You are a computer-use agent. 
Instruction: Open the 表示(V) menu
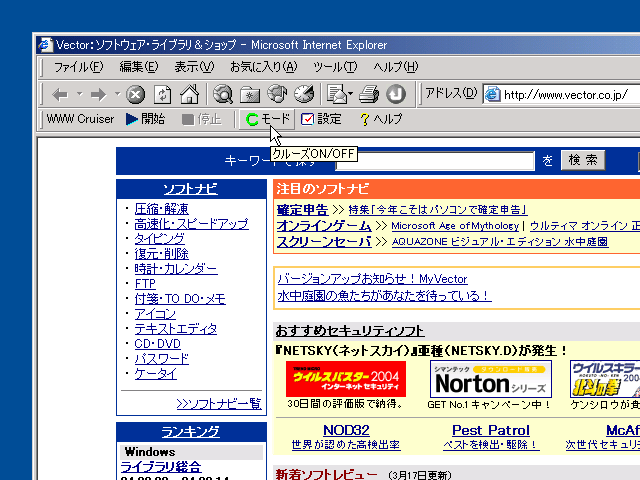pyautogui.click(x=194, y=67)
